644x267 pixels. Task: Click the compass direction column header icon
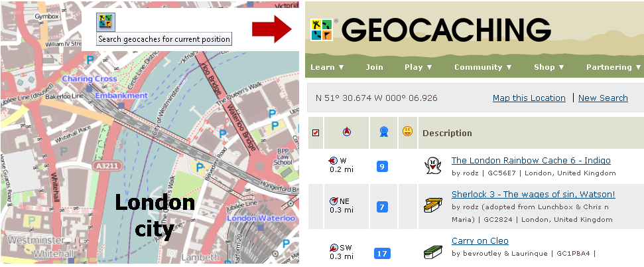pos(347,132)
